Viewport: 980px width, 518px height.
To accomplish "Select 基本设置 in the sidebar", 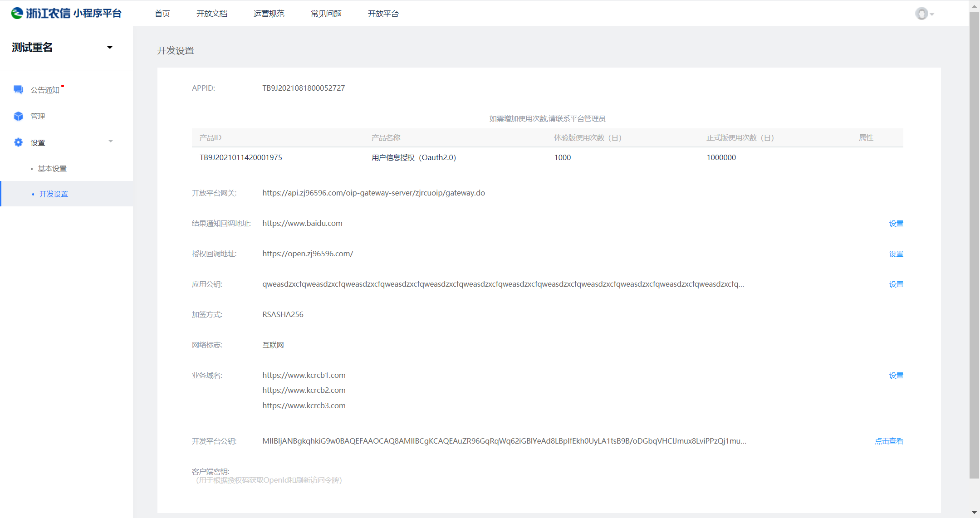I will point(52,168).
